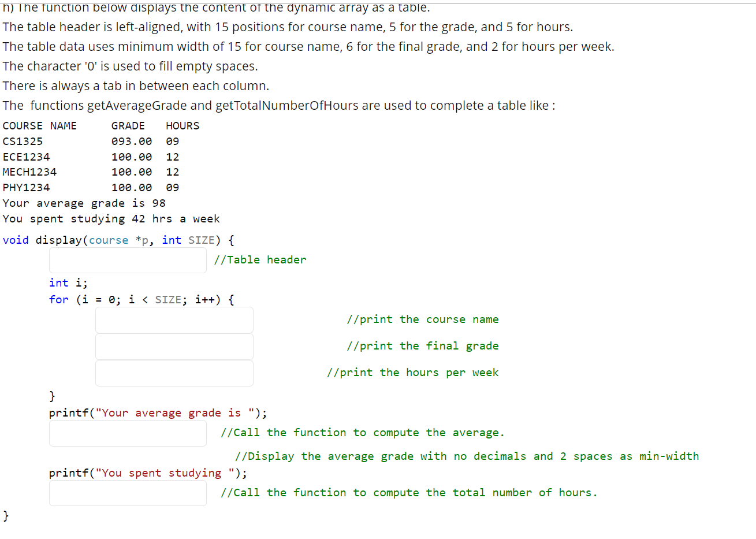Click the course pointer parameter text
This screenshot has height=539, width=756.
109,240
